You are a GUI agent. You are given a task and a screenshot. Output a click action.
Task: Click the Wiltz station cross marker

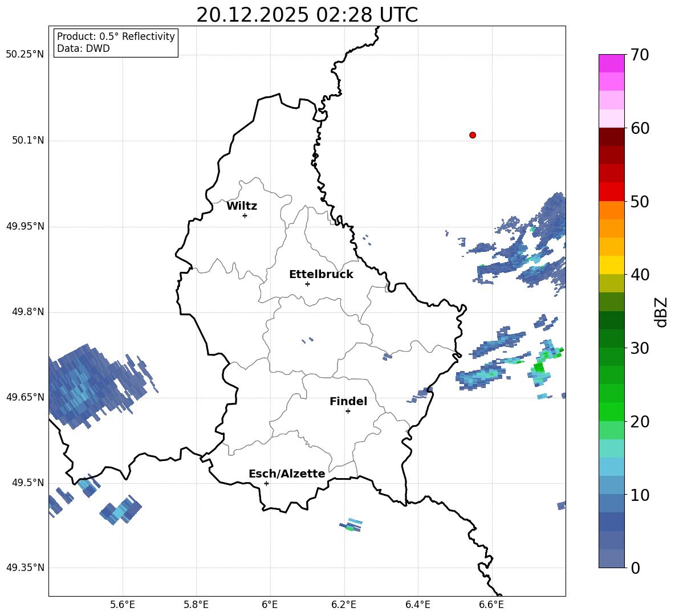[245, 215]
